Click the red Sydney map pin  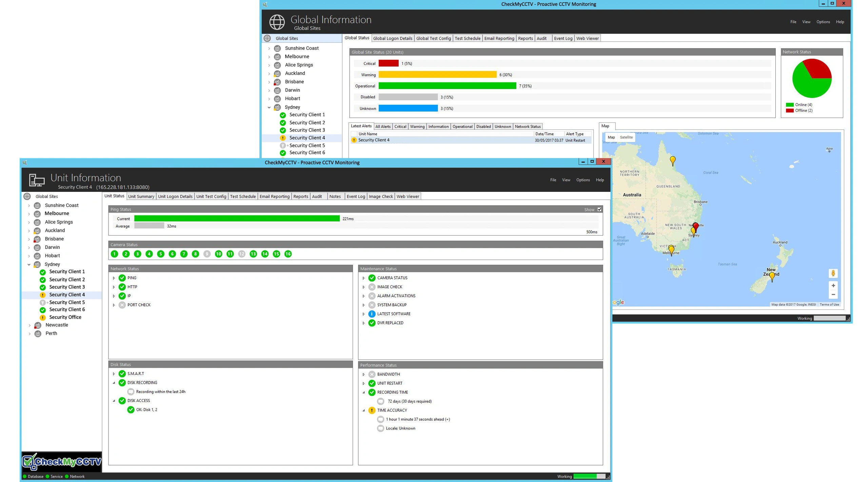point(696,227)
